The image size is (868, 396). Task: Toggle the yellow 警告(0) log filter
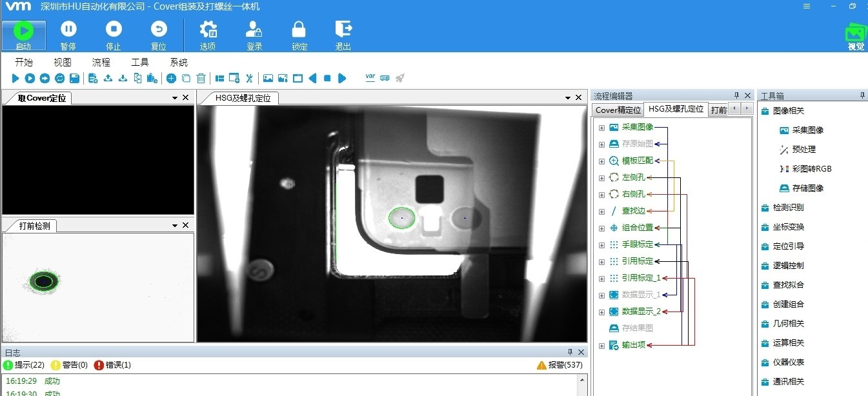(70, 365)
